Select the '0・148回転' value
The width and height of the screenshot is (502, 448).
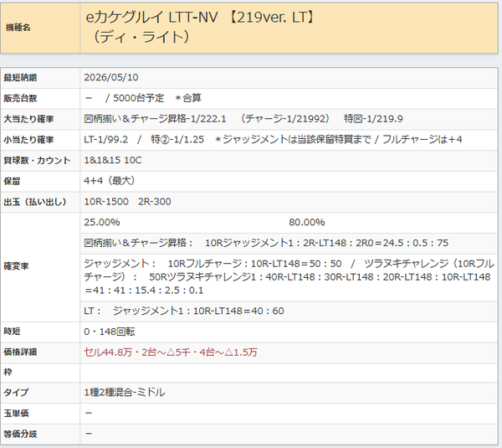tap(109, 332)
